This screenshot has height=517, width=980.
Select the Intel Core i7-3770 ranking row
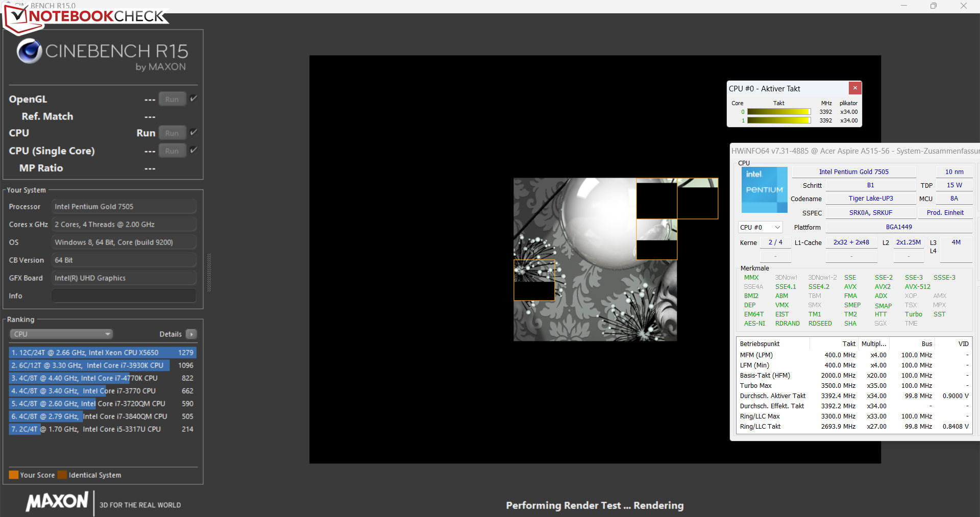[103, 391]
